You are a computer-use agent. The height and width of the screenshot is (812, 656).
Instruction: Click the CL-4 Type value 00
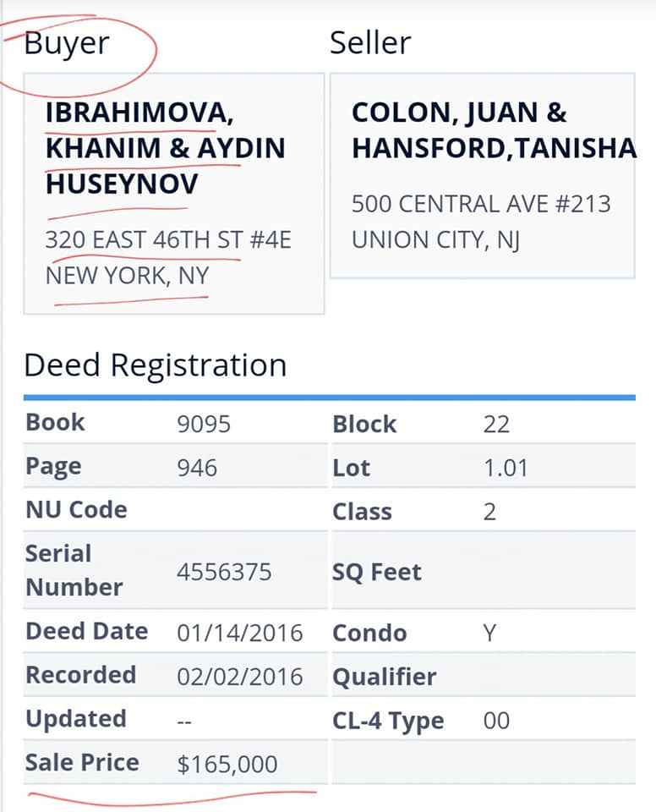click(x=496, y=721)
